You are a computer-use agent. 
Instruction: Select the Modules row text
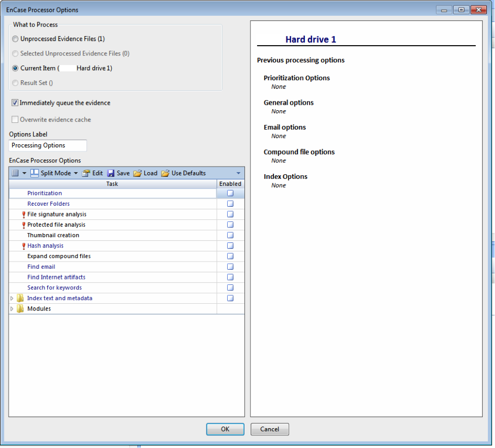[x=39, y=308]
